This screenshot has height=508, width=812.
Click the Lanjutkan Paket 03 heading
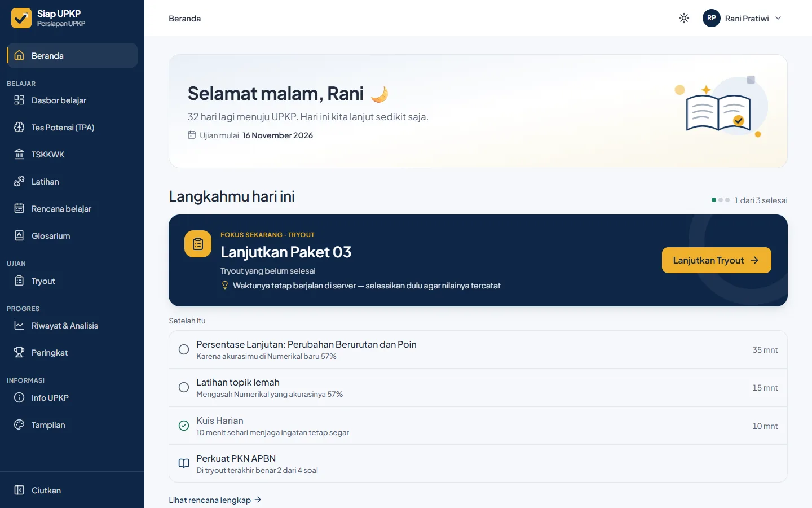[286, 252]
